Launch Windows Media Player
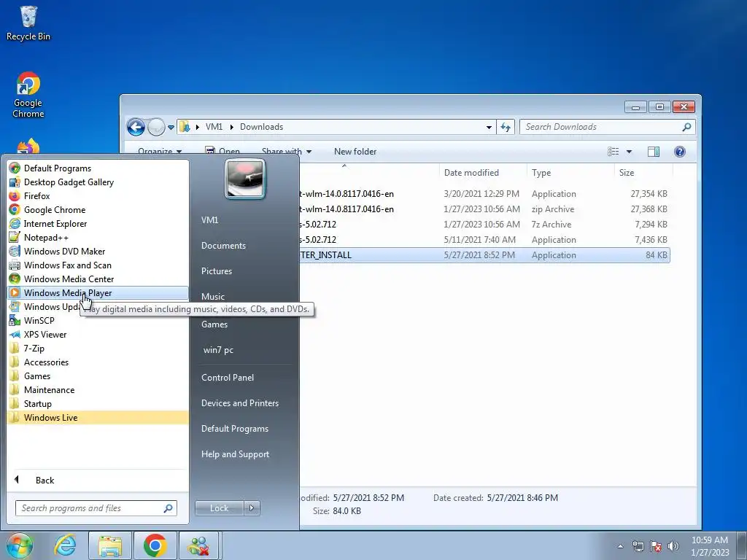747x560 pixels. tap(98, 293)
